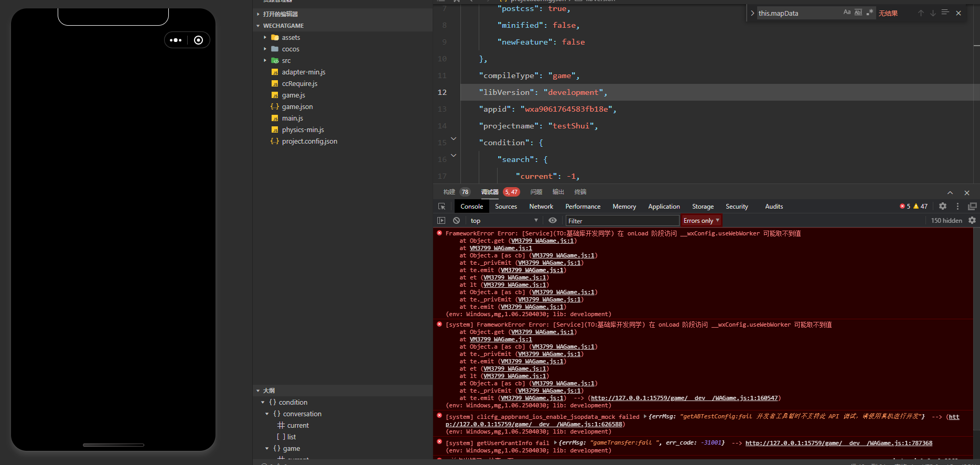Maximize the debugger panel with up chevron
Viewport: 980px width, 465px height.
(950, 193)
